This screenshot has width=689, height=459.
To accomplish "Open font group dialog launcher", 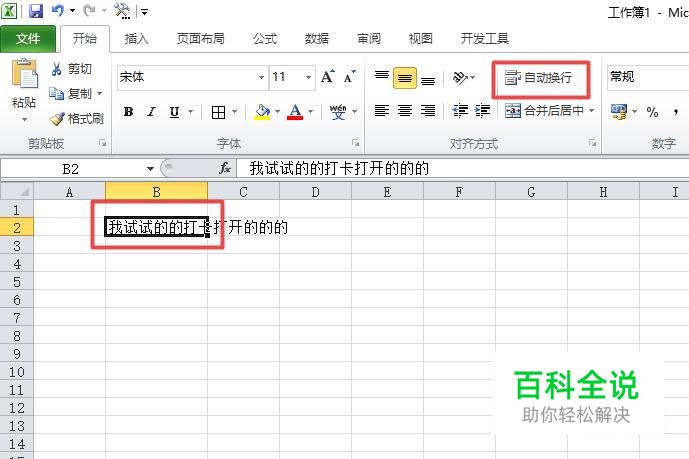I will click(355, 143).
